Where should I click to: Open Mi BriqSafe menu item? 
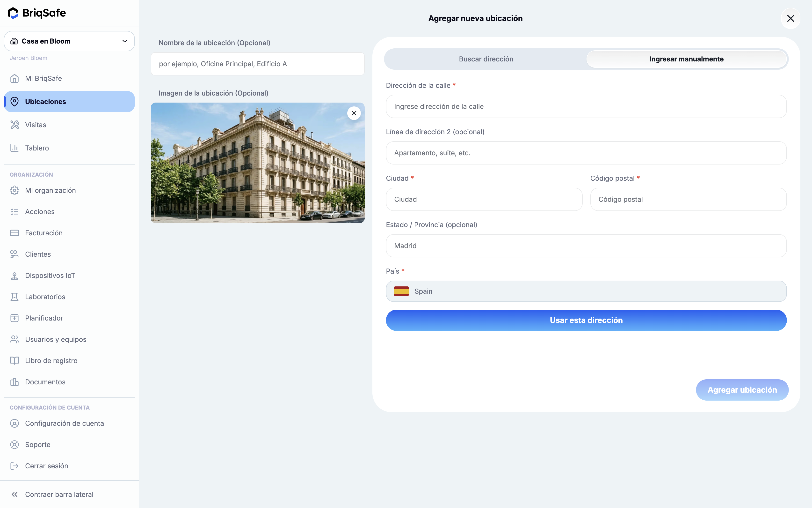[69, 78]
